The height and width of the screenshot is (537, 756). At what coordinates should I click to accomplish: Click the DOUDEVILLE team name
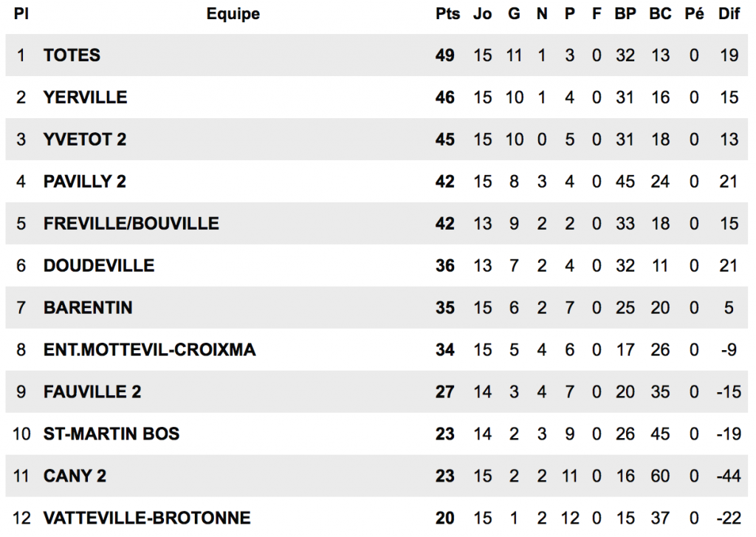click(99, 265)
